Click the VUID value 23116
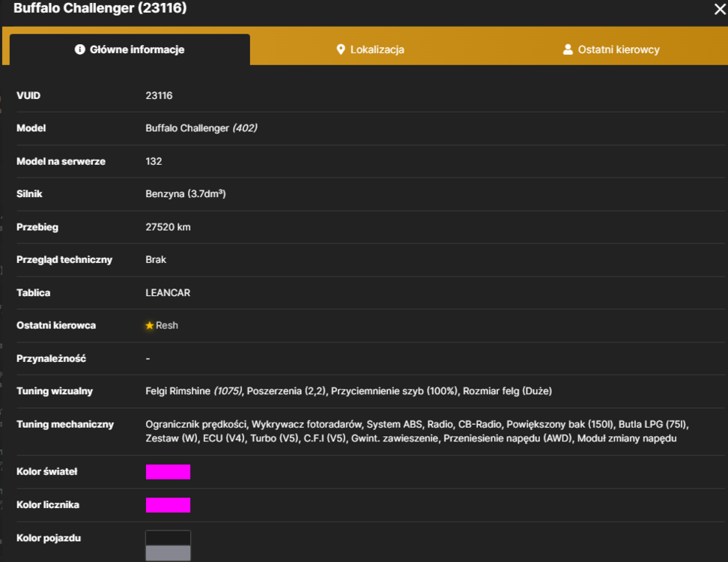728x562 pixels. 159,96
